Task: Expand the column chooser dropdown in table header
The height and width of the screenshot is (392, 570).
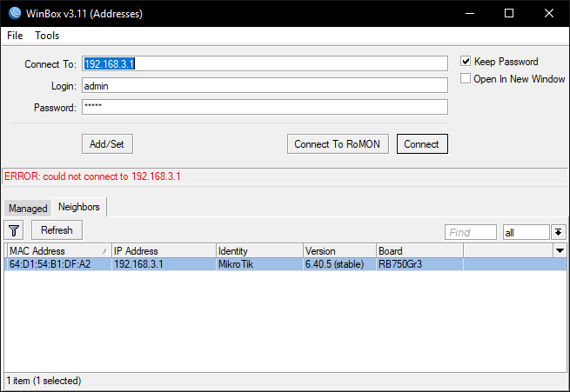Action: (560, 251)
